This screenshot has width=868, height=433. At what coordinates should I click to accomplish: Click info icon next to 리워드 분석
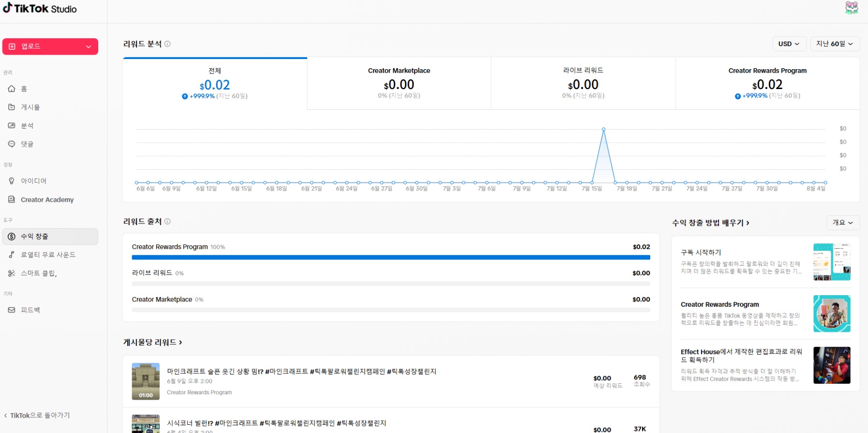click(x=167, y=44)
